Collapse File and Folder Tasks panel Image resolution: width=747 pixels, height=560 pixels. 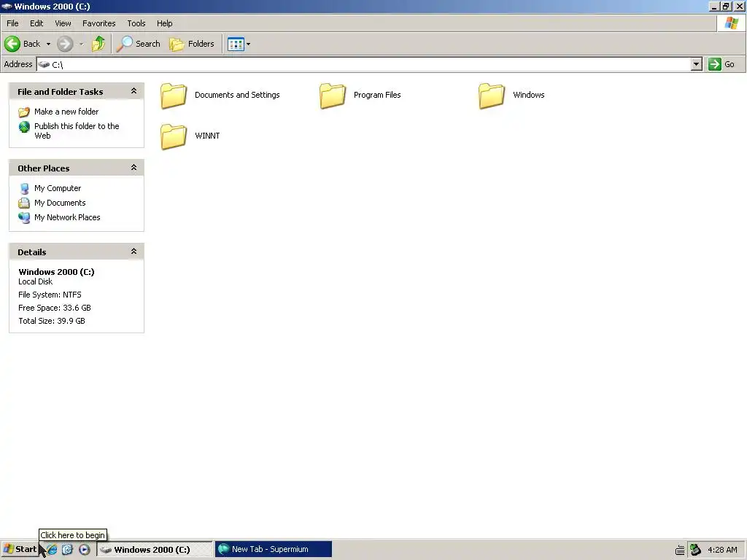click(x=134, y=90)
